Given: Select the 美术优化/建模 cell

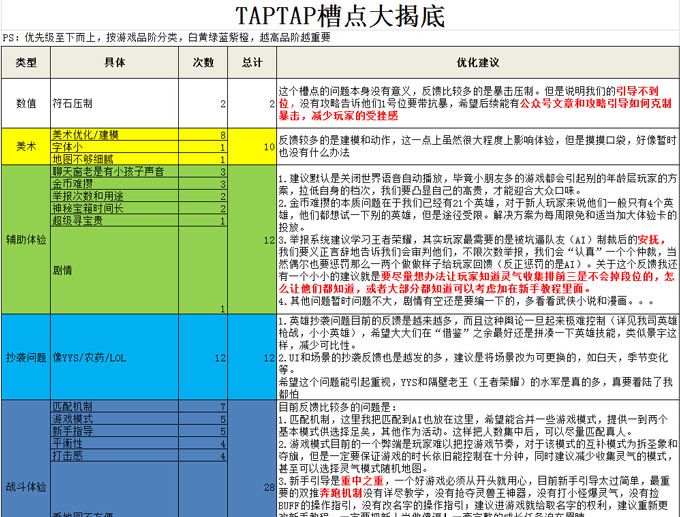Looking at the screenshot, I should 114,134.
